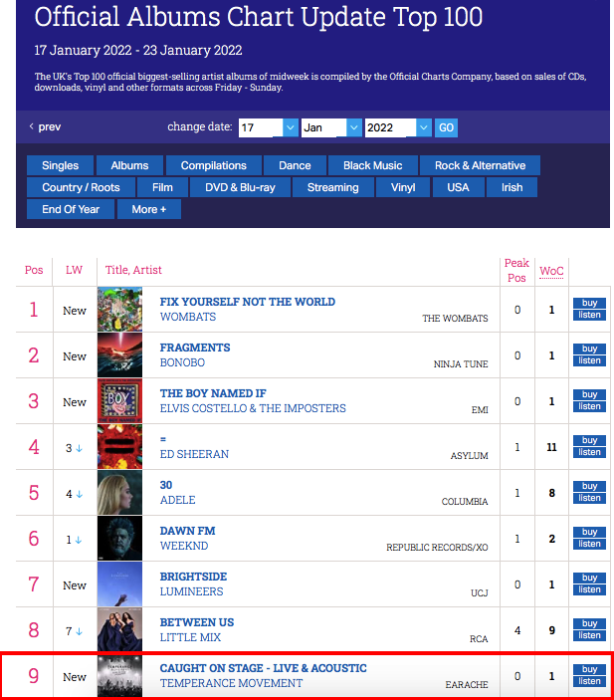Click listen for Fix Yourself Not The World
This screenshot has height=700, width=614.
coord(589,316)
